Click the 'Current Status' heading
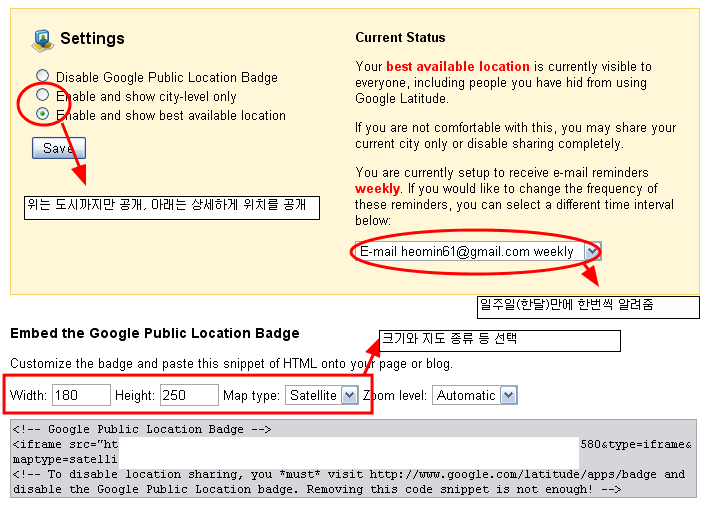Viewport: 707px width, 508px height. (400, 37)
